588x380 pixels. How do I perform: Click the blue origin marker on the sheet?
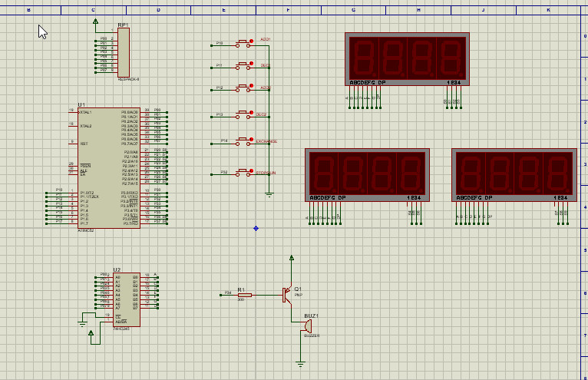pos(256,228)
